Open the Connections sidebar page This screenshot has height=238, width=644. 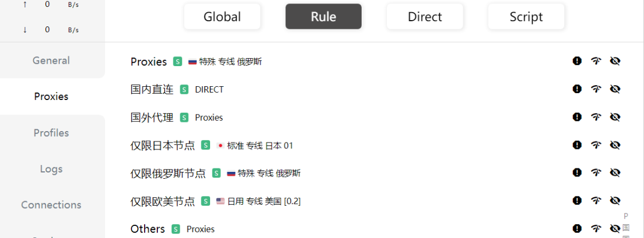coord(51,205)
